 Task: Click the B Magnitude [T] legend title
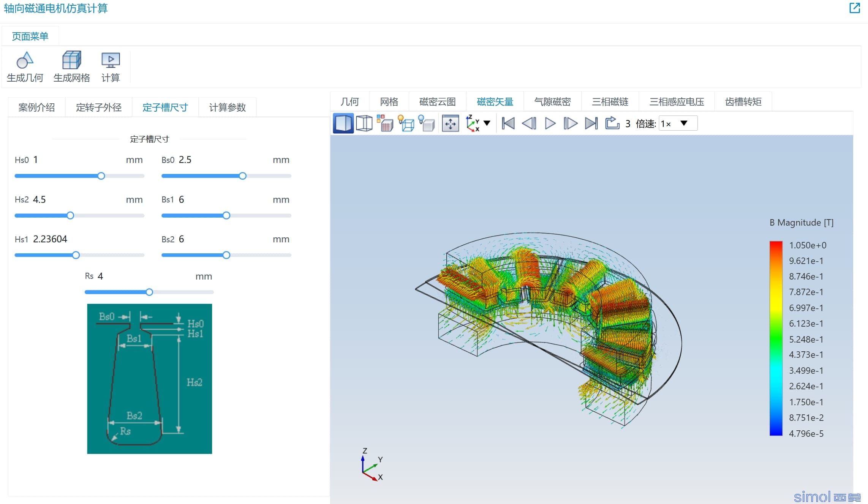(802, 223)
